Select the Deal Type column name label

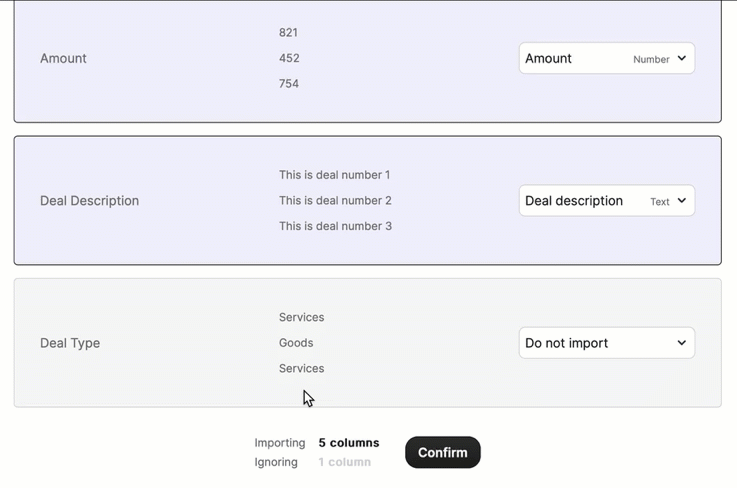(70, 343)
